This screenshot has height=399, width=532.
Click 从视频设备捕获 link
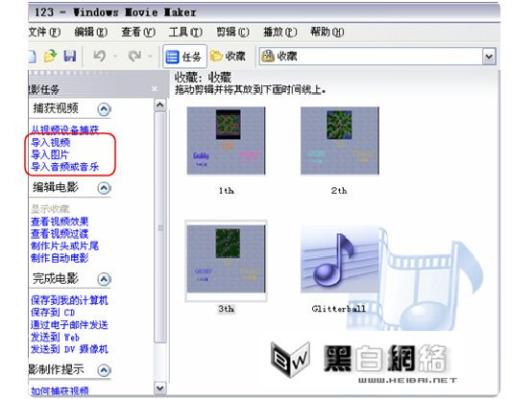(64, 129)
